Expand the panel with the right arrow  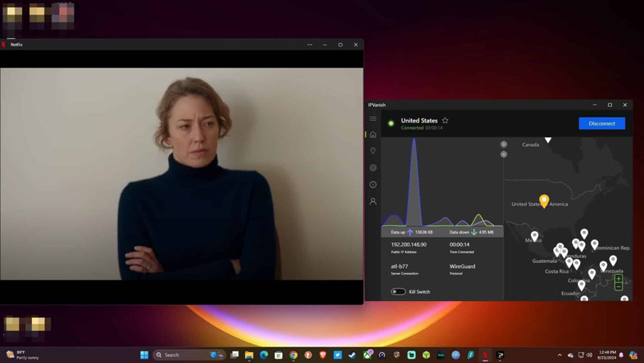click(x=503, y=144)
